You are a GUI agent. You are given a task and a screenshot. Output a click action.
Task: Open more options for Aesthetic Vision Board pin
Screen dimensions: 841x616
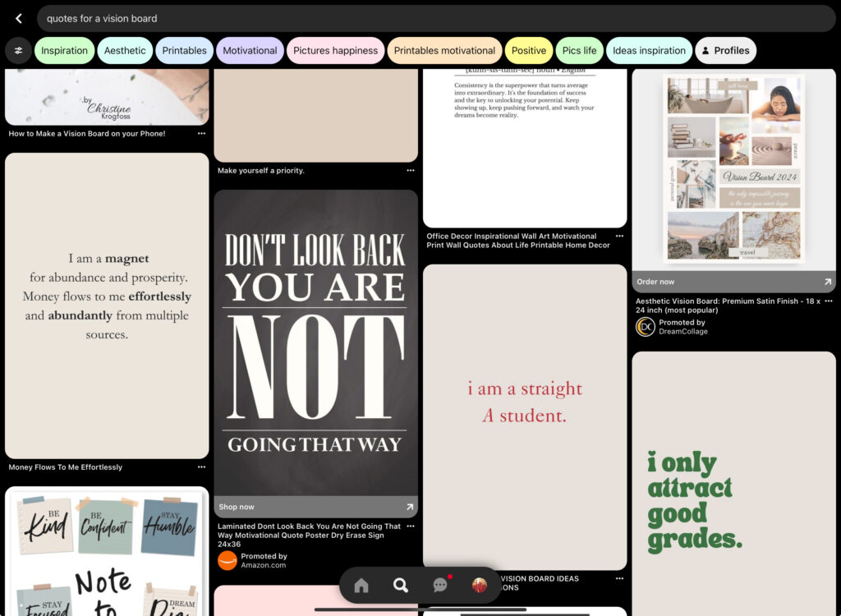pos(829,301)
